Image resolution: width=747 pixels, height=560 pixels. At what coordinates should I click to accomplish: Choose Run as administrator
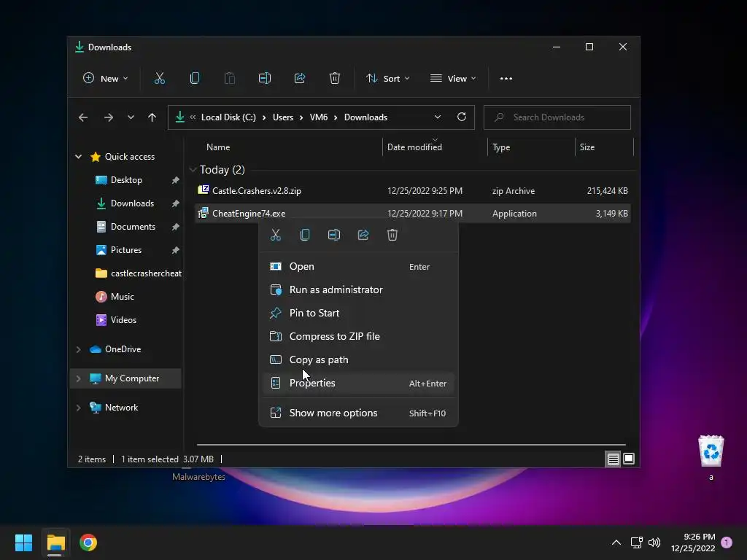click(x=358, y=290)
